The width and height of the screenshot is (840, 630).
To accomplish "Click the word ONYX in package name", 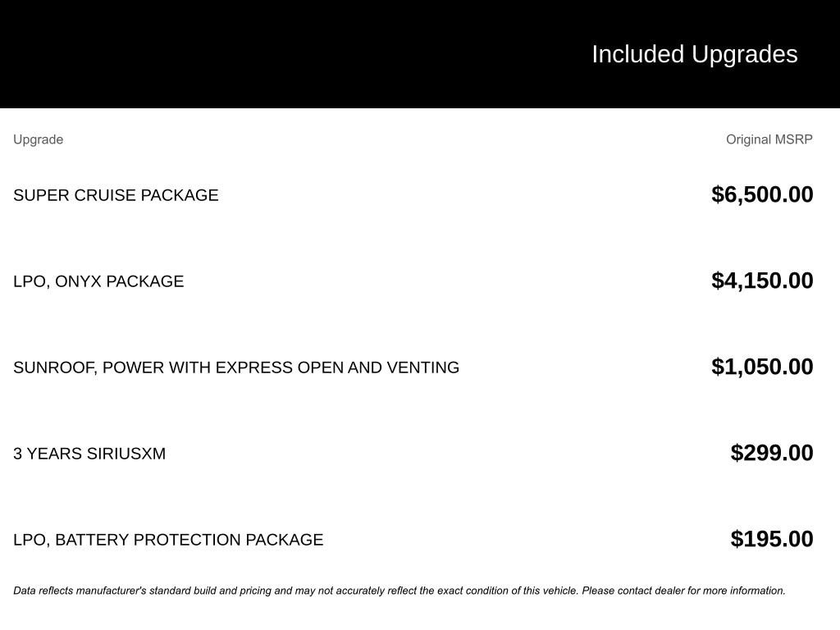I will (x=78, y=281).
